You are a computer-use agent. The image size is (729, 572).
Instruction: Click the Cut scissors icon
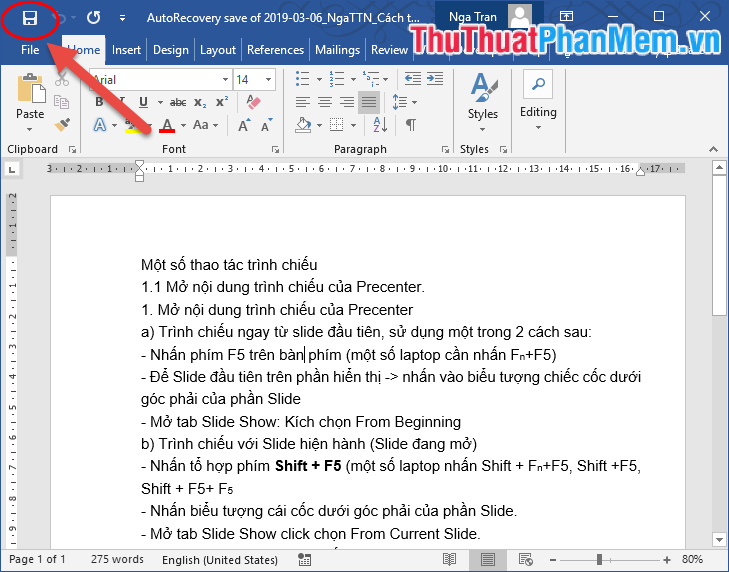(x=62, y=80)
